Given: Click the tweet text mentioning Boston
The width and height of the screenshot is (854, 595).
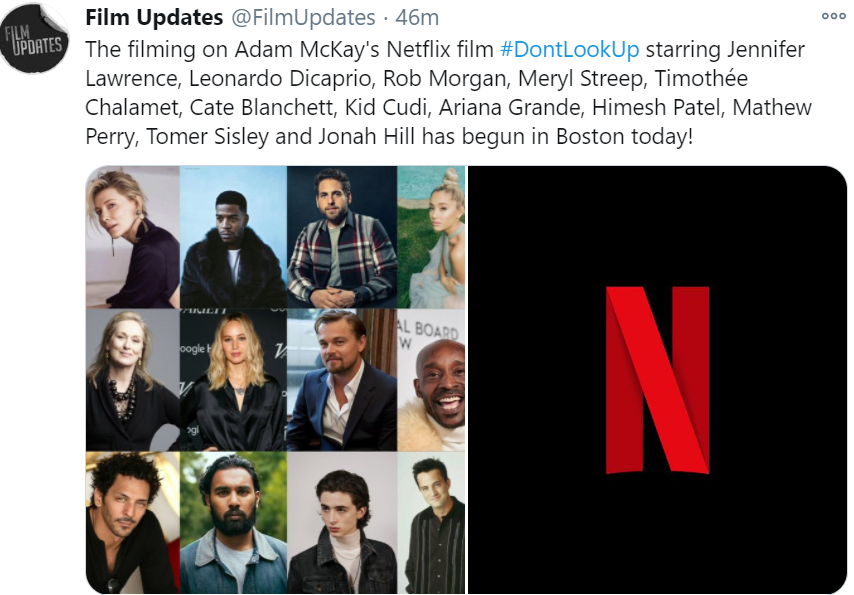Looking at the screenshot, I should (449, 93).
